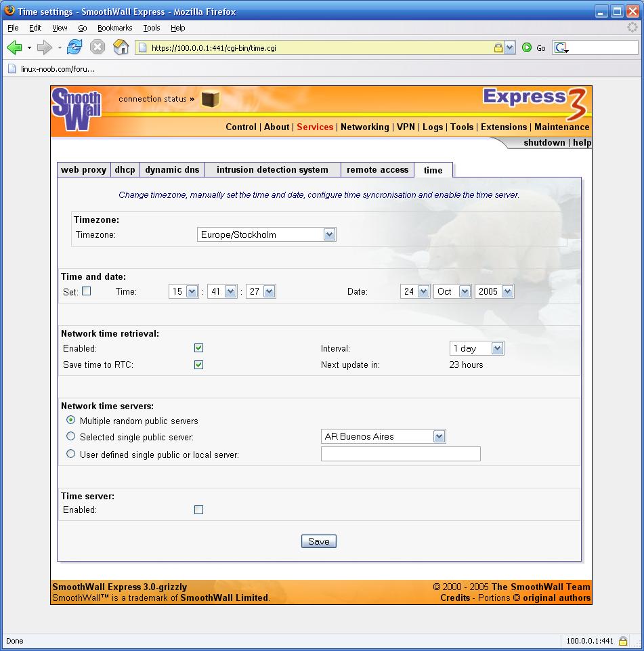Tick the Set checkbox under Time and date

86,291
